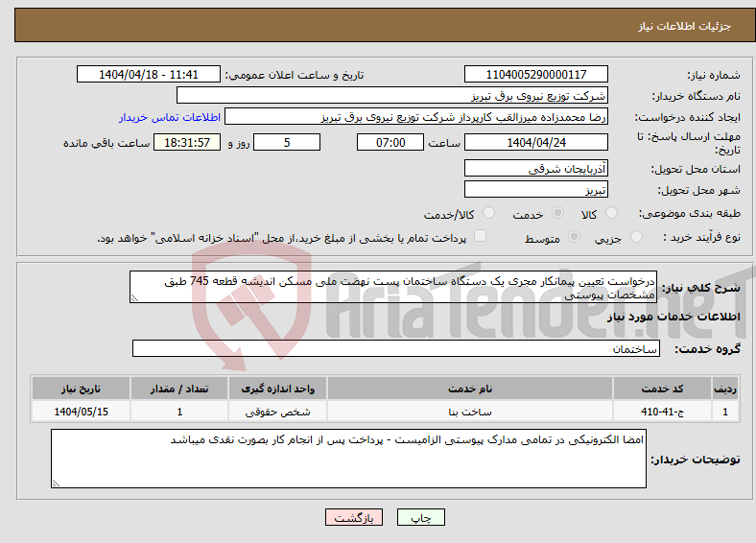This screenshot has width=756, height=543.
Task: Click the deadline hour 07:00 field
Action: [390, 142]
